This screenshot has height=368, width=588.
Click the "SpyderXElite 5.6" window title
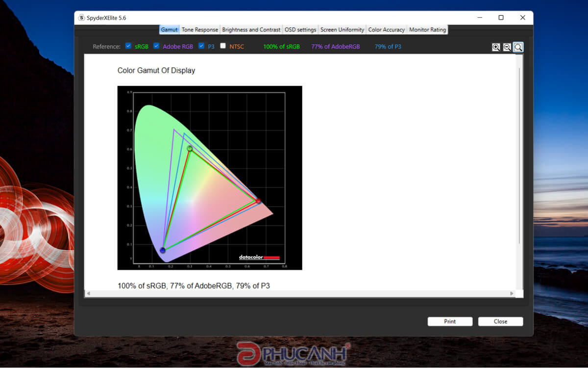click(106, 18)
